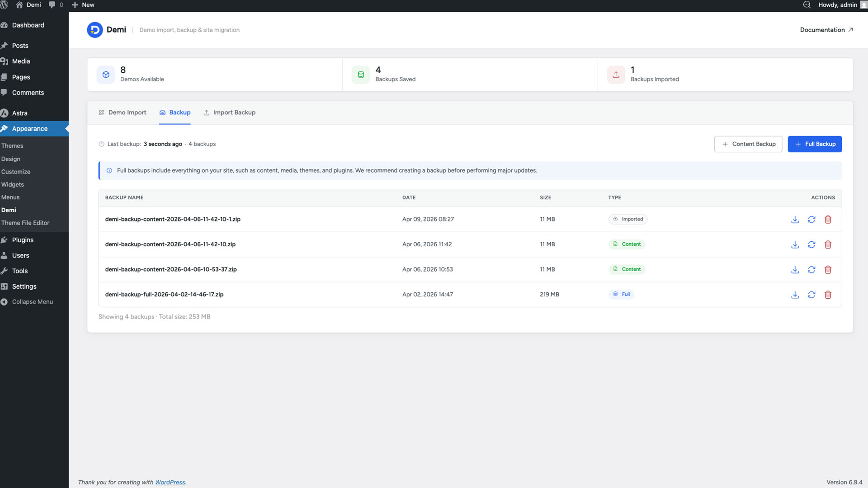Expand the New menu in the admin bar
The image size is (868, 488).
[83, 5]
